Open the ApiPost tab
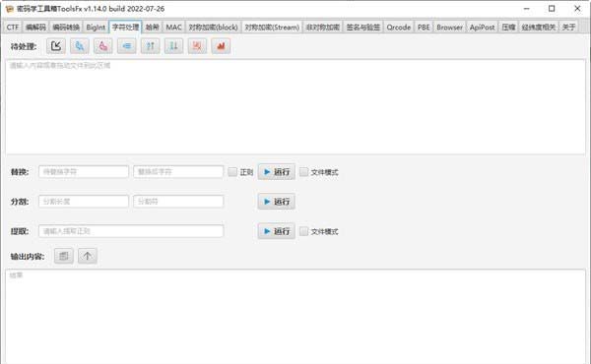Viewport: 591px width, 364px height. [482, 28]
